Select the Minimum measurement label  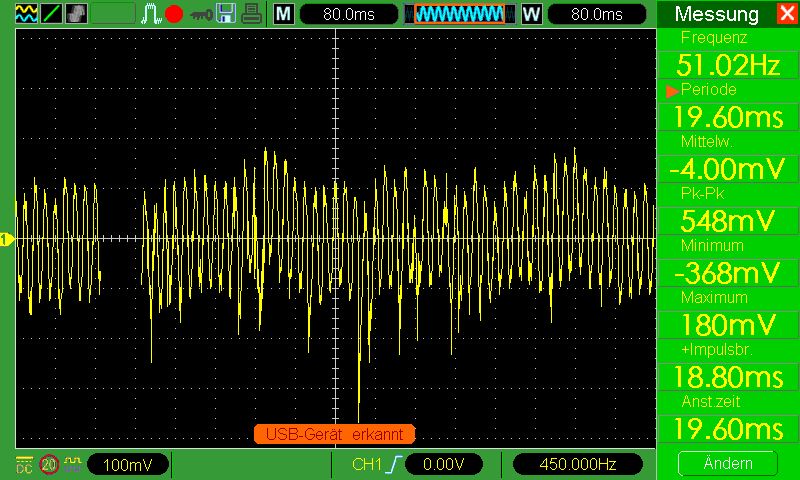[x=712, y=245]
